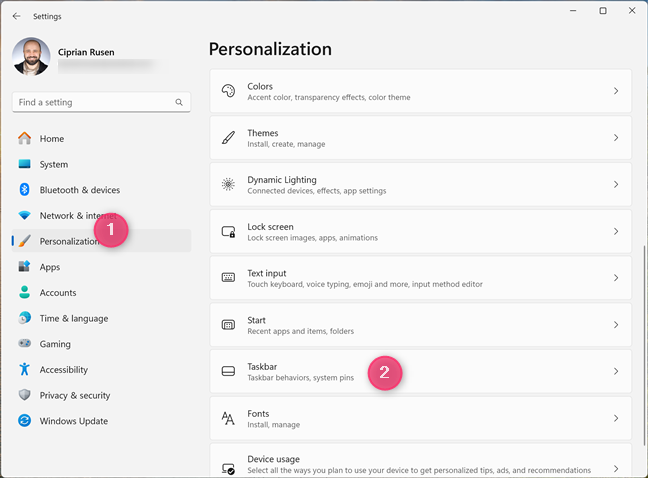The image size is (648, 478).
Task: Click the Ciprian Rusen profile picture
Action: click(x=31, y=57)
